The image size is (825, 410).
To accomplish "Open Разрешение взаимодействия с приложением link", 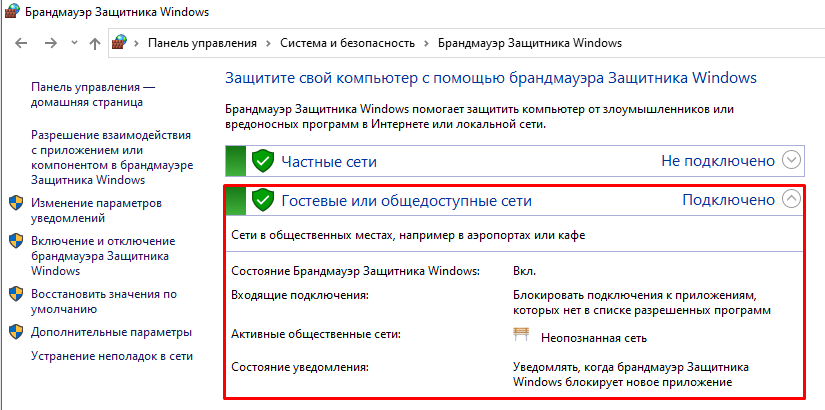I will (x=110, y=157).
